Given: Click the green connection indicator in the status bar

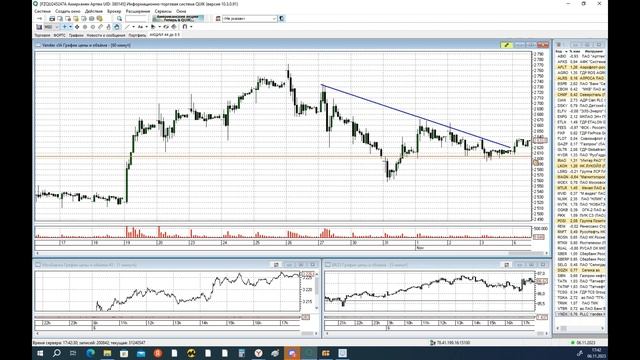Looking at the screenshot, I should pos(573,343).
